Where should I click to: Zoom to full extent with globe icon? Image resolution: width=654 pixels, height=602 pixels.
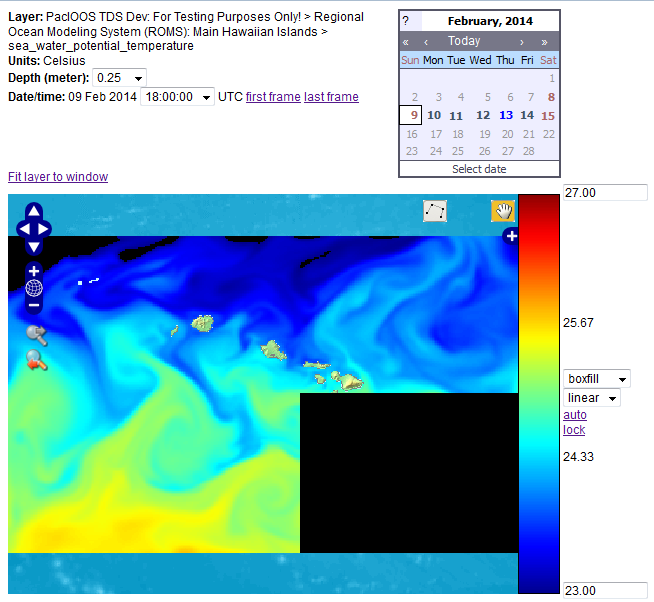click(x=34, y=288)
